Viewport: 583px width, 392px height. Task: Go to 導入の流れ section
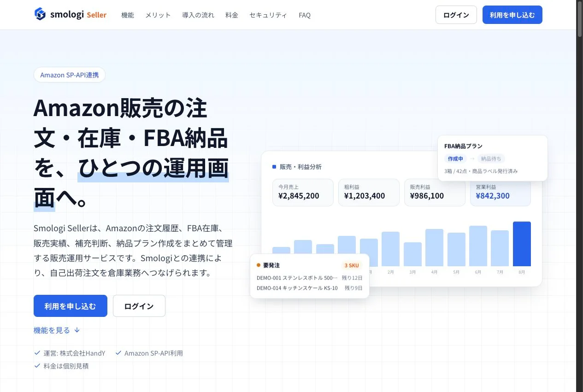point(198,15)
